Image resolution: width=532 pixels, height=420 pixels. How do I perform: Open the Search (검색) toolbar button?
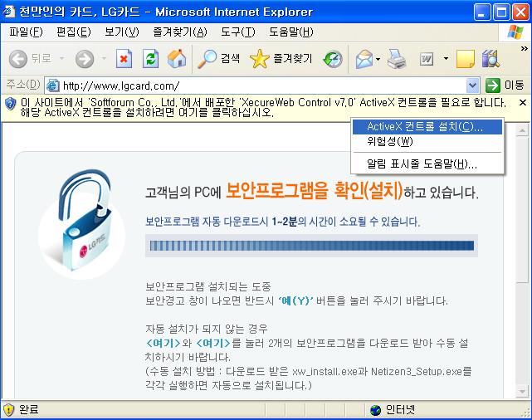[219, 59]
